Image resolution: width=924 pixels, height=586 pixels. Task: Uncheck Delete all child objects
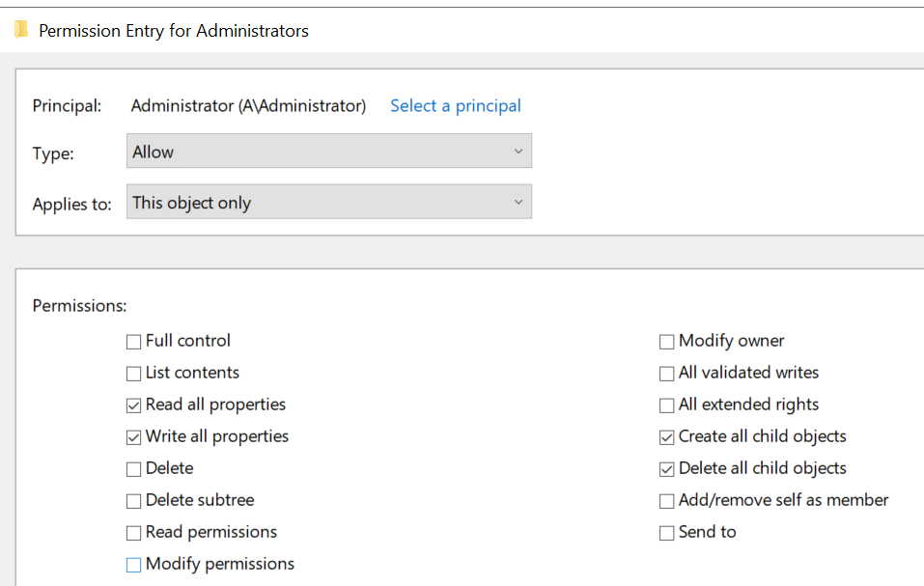[x=666, y=469]
